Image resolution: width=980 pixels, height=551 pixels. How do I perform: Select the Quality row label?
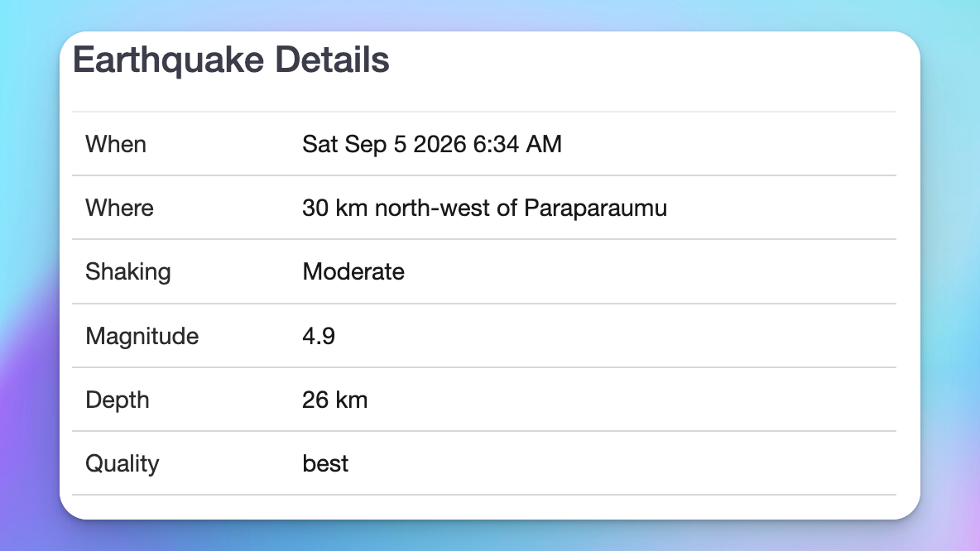pos(122,463)
